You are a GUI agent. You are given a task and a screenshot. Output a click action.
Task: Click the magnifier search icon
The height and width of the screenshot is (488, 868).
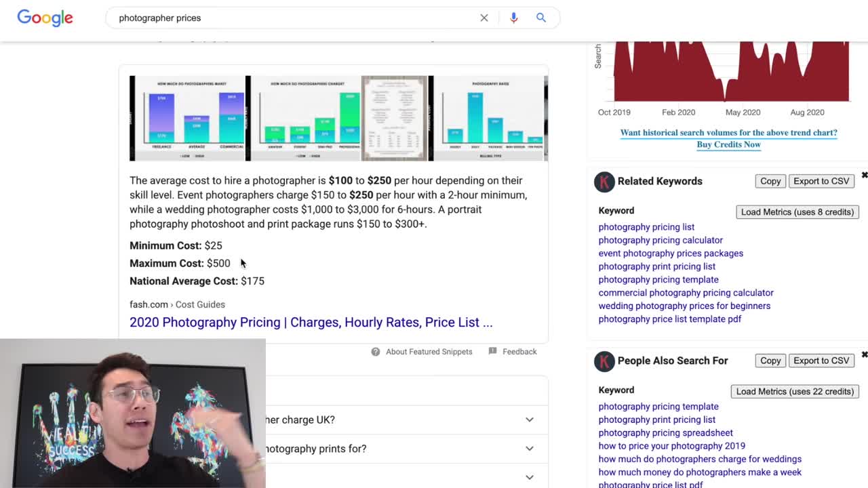[x=541, y=18]
